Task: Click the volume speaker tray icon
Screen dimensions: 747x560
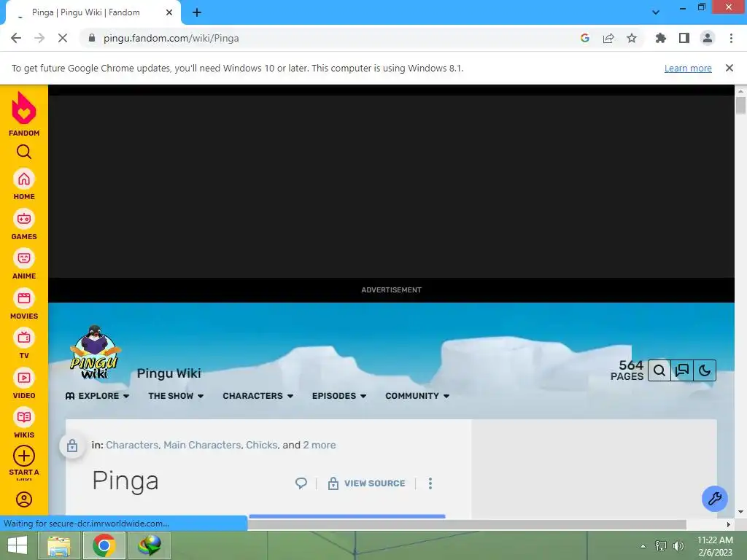Action: click(x=678, y=545)
